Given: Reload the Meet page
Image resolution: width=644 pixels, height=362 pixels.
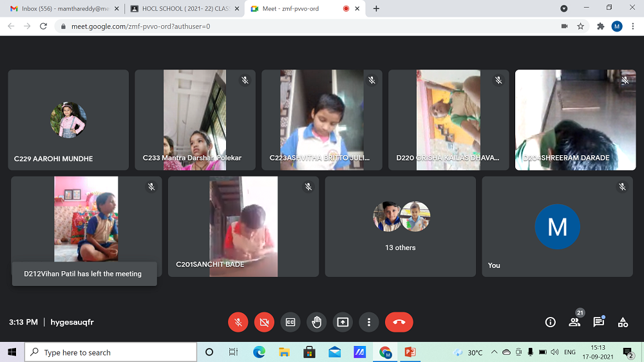Looking at the screenshot, I should point(43,26).
